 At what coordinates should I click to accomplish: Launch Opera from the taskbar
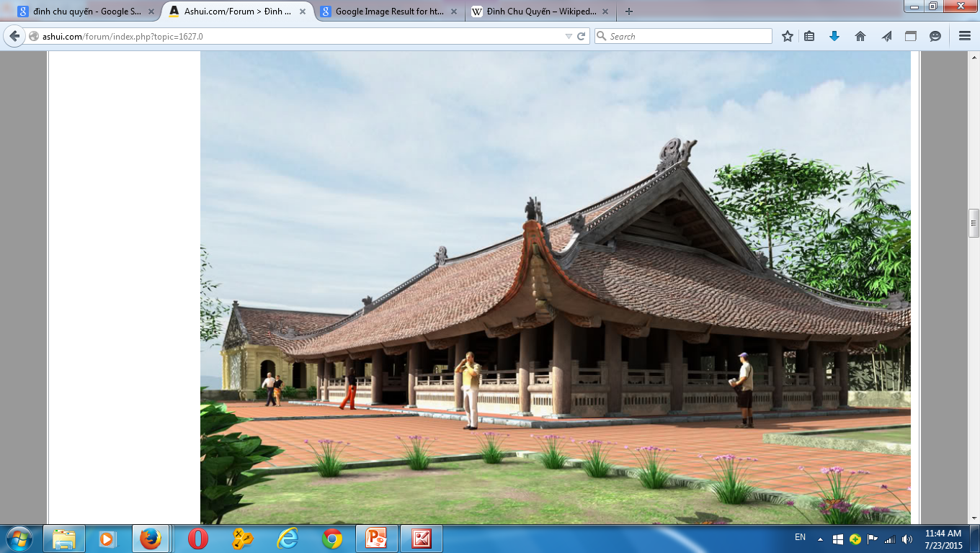(x=197, y=539)
